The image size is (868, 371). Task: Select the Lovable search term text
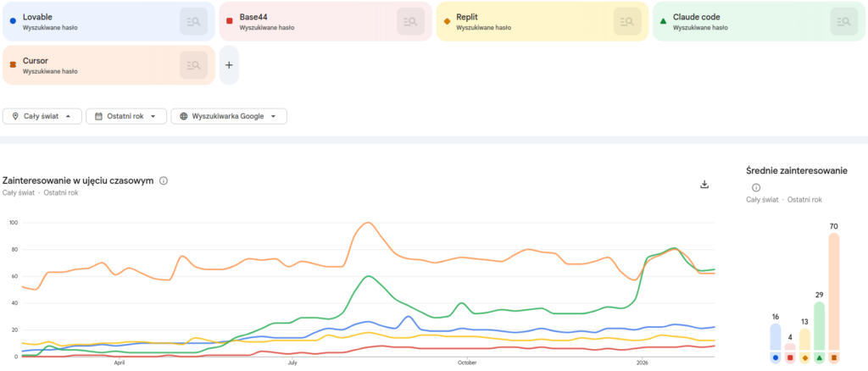click(37, 16)
